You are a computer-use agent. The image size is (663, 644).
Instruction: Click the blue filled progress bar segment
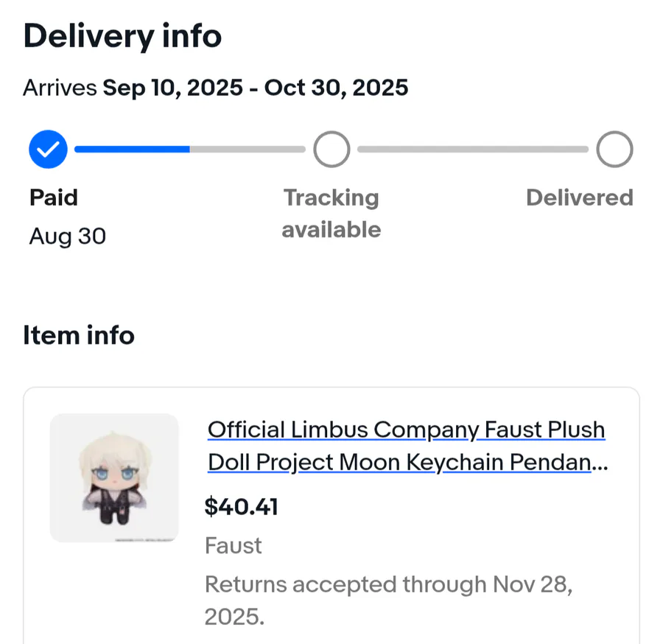point(132,149)
